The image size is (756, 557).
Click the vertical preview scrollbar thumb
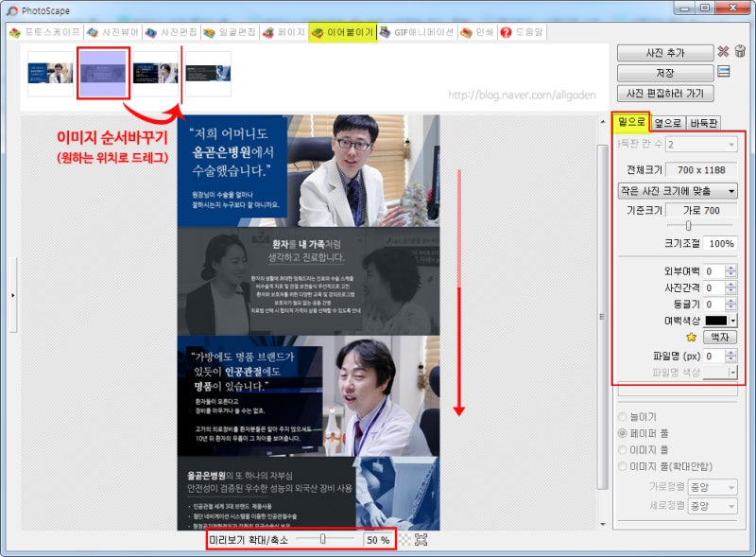(x=602, y=316)
